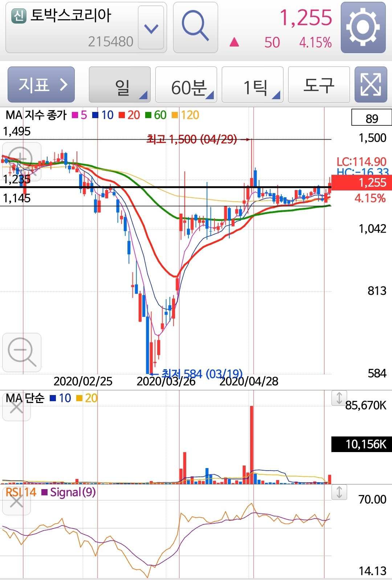Tap the up-triangle price change indicator
Viewport: 392px width, 580px height.
[234, 43]
